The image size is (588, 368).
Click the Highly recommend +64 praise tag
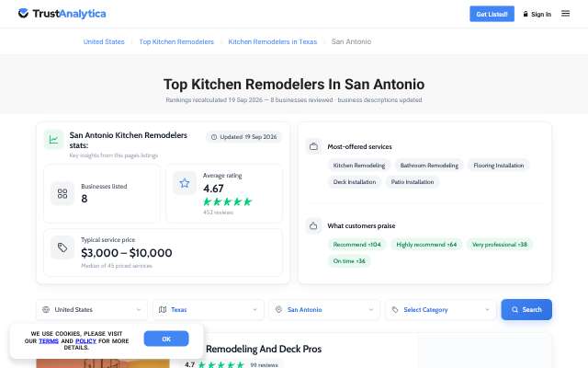coord(426,245)
